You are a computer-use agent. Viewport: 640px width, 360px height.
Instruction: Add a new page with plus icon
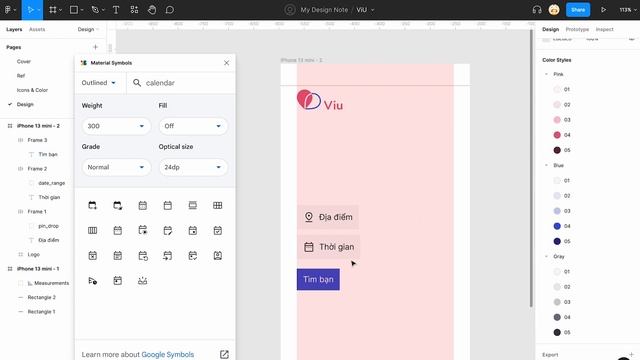pyautogui.click(x=96, y=47)
